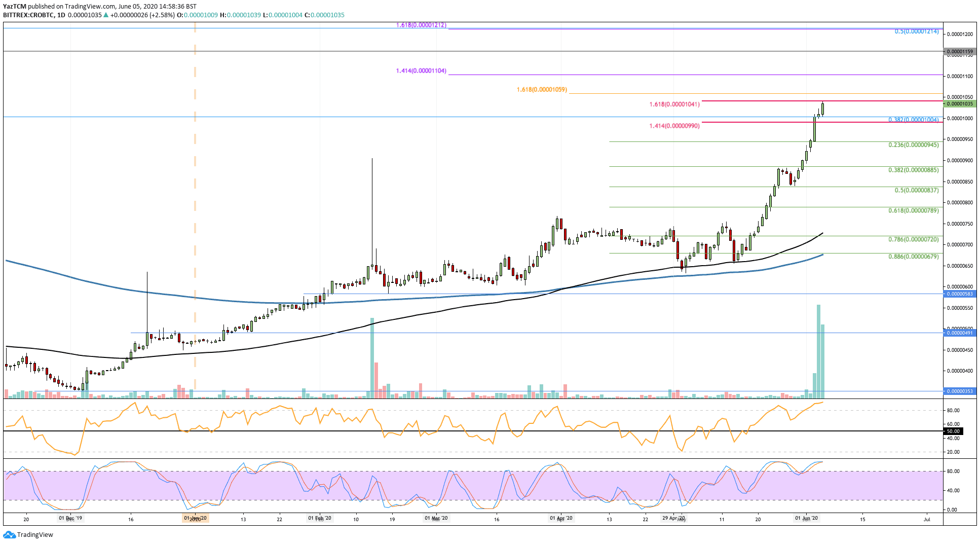This screenshot has width=980, height=544.
Task: Click the green current price tag 0.00001035
Action: (960, 104)
